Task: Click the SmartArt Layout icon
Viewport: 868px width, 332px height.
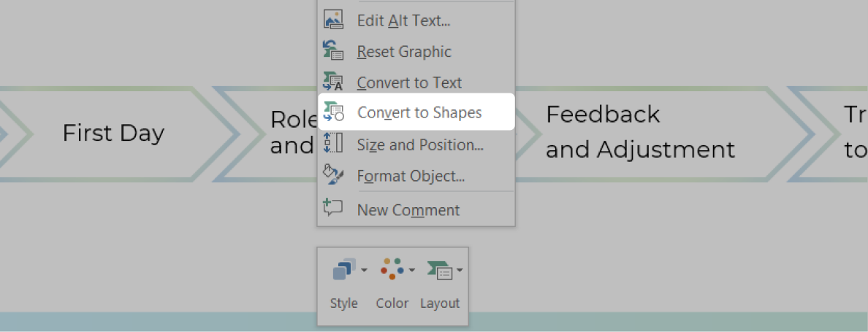Action: point(440,271)
